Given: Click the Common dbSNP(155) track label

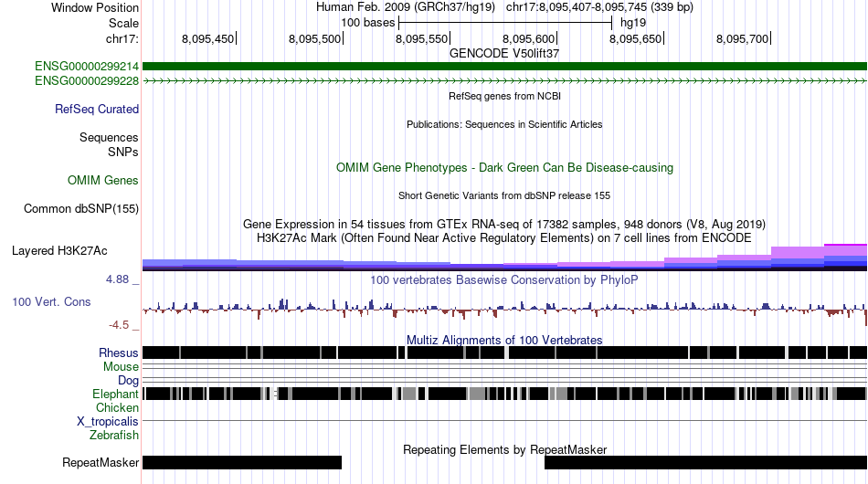Looking at the screenshot, I should (80, 208).
